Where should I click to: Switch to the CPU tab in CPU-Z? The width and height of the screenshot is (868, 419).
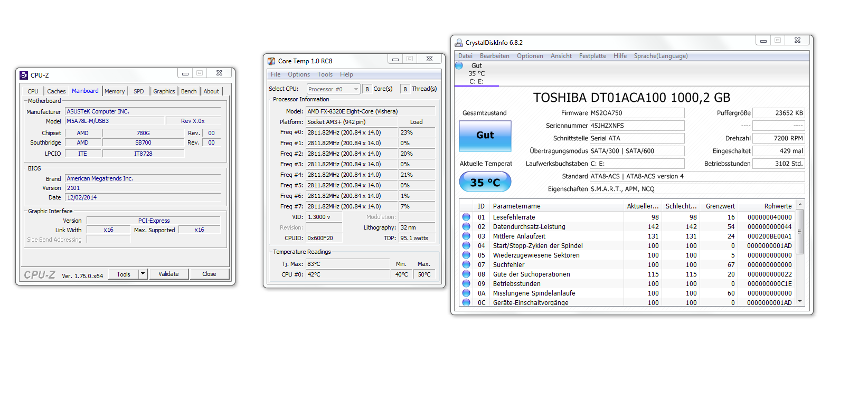(33, 91)
